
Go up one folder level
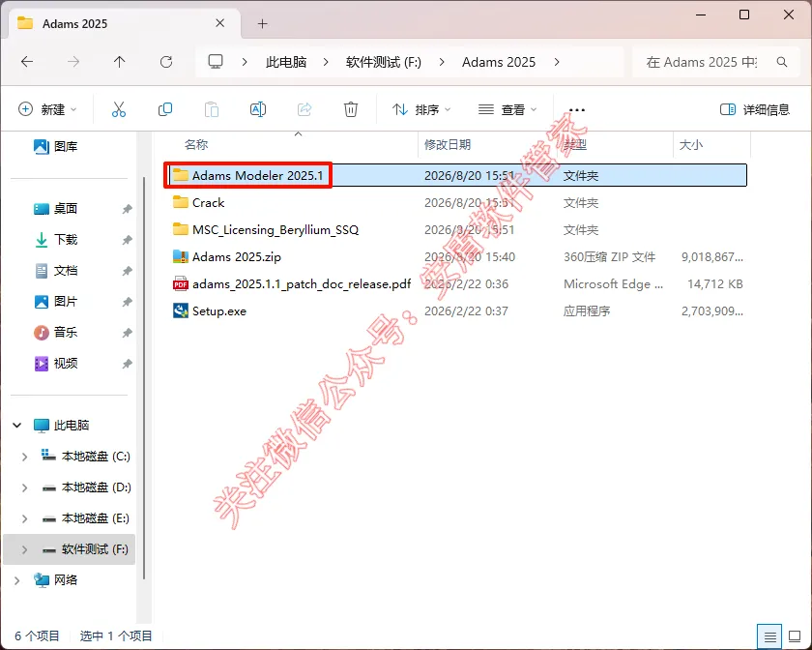click(119, 62)
